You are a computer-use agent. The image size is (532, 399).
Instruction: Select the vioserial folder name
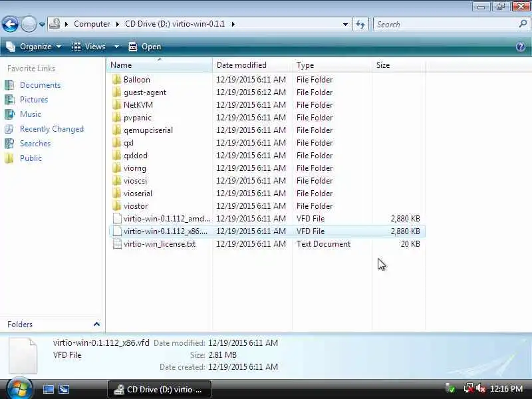click(x=138, y=194)
